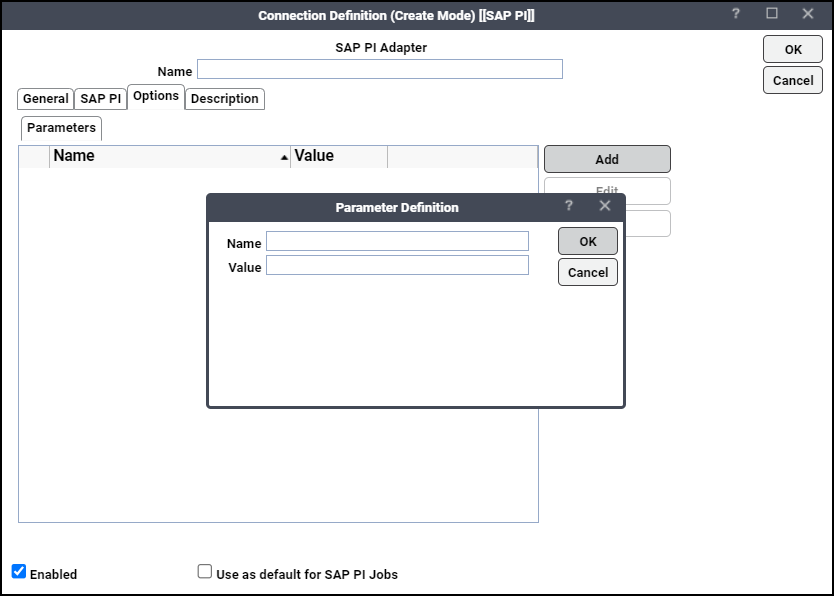Click OK in the Parameter Definition dialog

point(588,241)
